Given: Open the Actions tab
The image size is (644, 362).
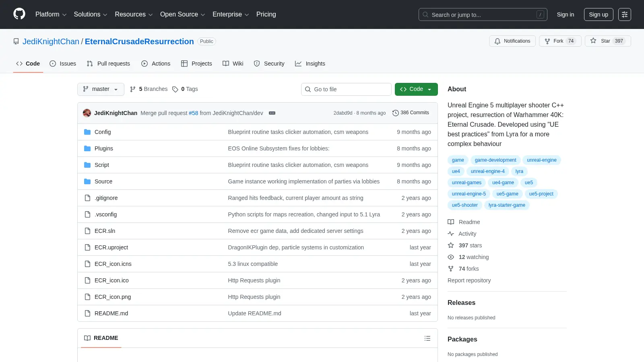Looking at the screenshot, I should (156, 64).
